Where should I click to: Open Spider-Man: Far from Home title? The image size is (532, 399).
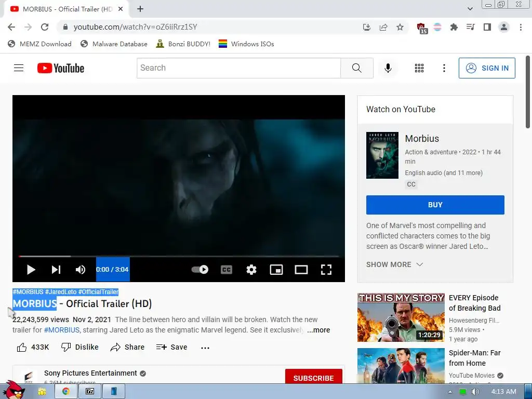[x=474, y=358]
